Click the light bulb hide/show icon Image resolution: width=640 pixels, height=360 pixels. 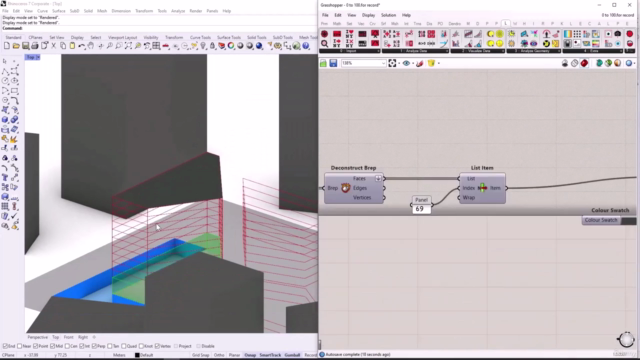203,46
